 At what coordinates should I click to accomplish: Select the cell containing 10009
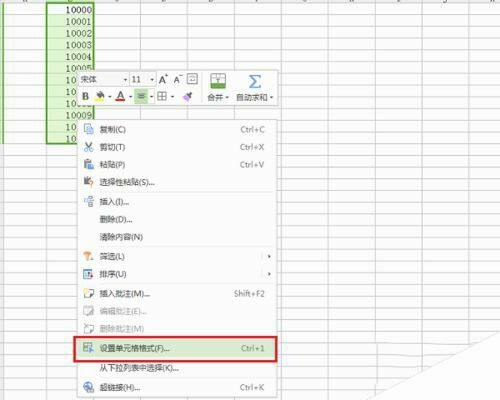point(70,115)
